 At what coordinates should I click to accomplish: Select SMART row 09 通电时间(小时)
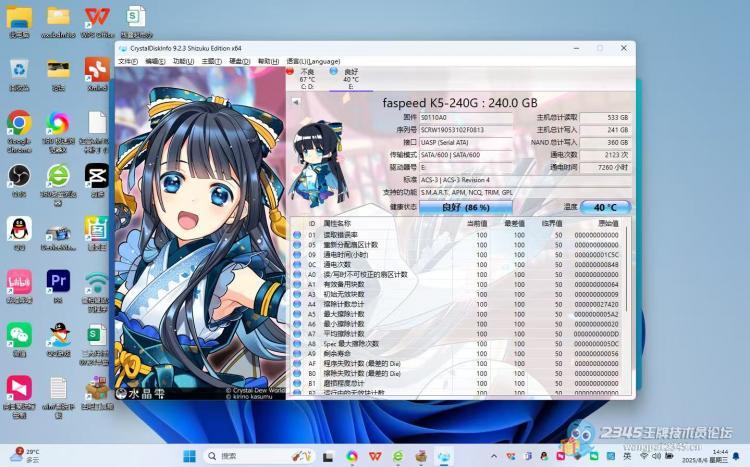(457, 255)
